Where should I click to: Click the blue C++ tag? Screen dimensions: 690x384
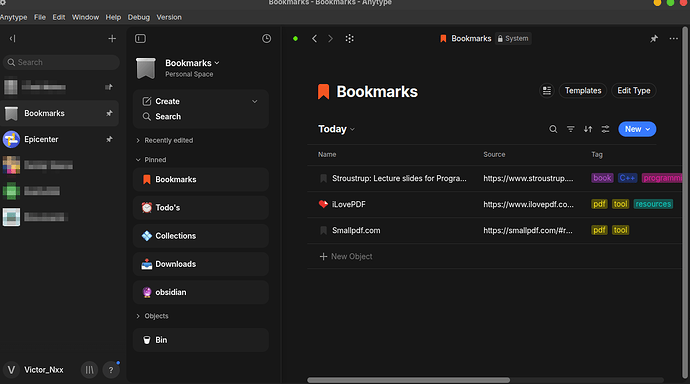(x=627, y=178)
